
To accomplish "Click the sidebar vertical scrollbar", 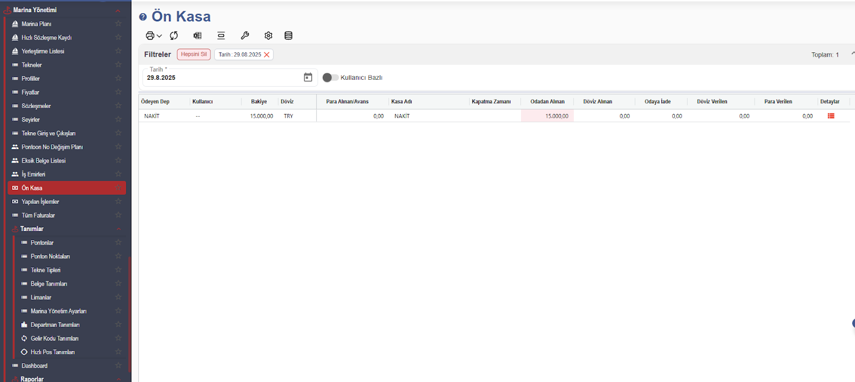I will (129, 313).
